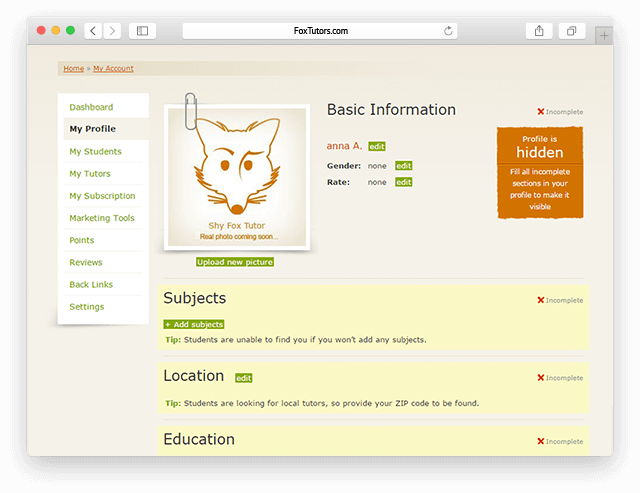The height and width of the screenshot is (493, 640).
Task: Open the My Account breadcrumb link
Action: click(x=113, y=69)
